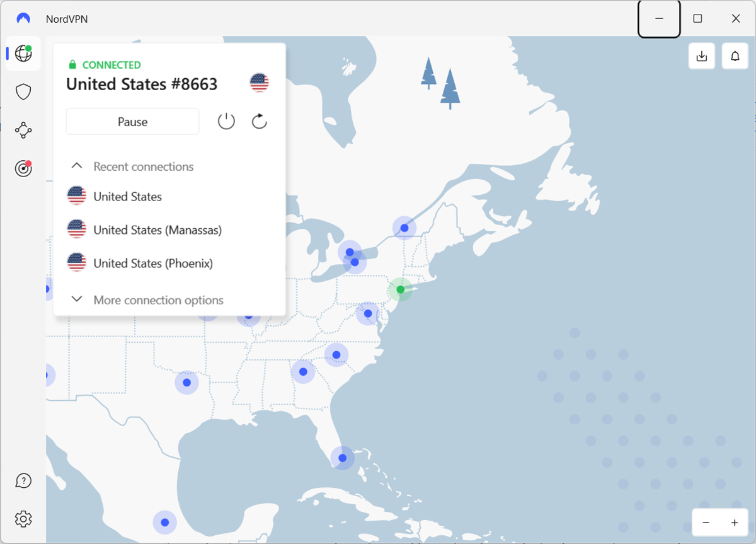Click the reconnect refresh icon

click(x=260, y=122)
